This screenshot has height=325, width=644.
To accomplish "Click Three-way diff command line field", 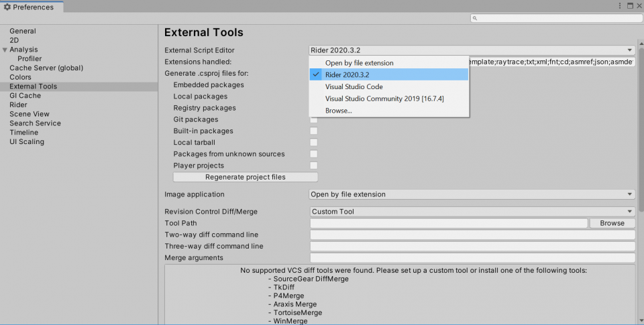I will (472, 246).
